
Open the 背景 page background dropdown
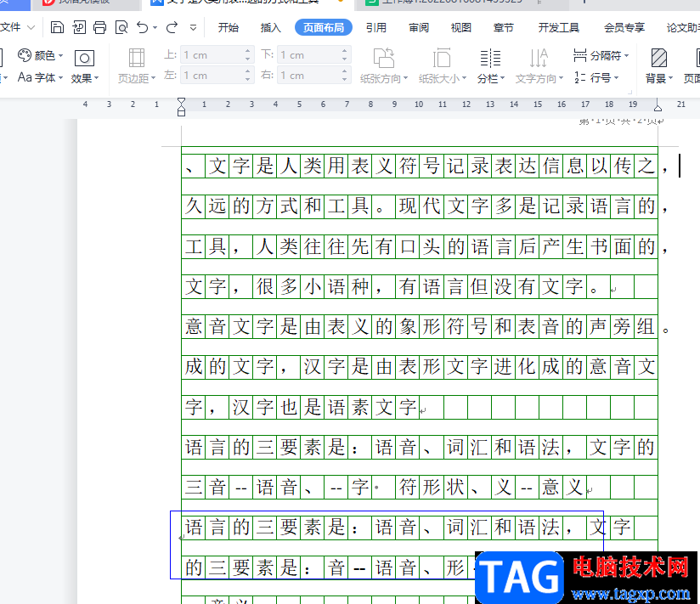659,67
